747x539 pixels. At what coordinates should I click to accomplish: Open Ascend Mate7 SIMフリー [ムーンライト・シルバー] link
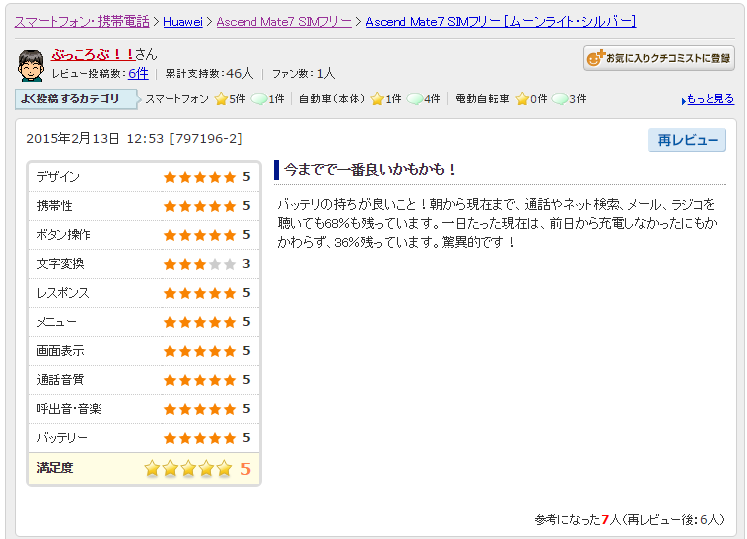(501, 22)
